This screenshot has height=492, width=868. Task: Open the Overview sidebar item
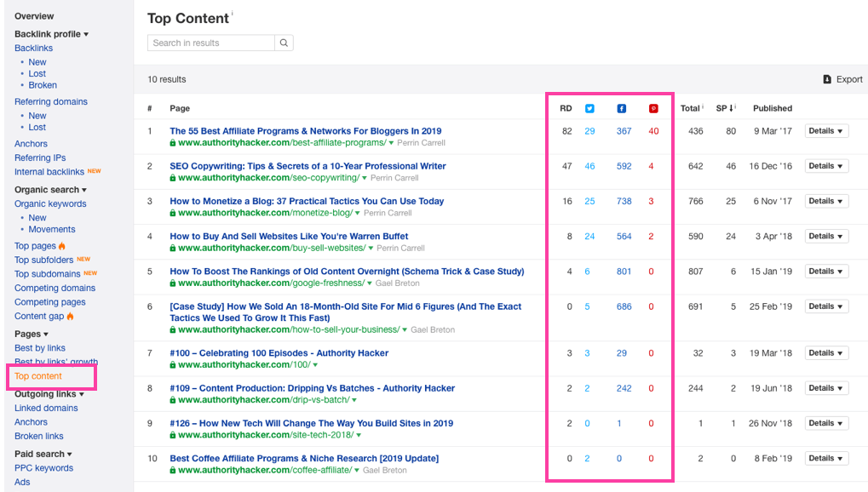pyautogui.click(x=34, y=16)
